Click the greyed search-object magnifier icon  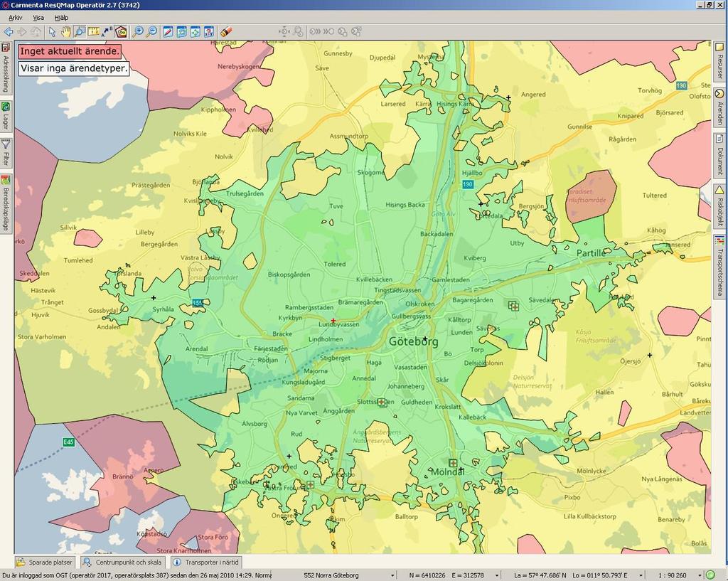pos(298,31)
